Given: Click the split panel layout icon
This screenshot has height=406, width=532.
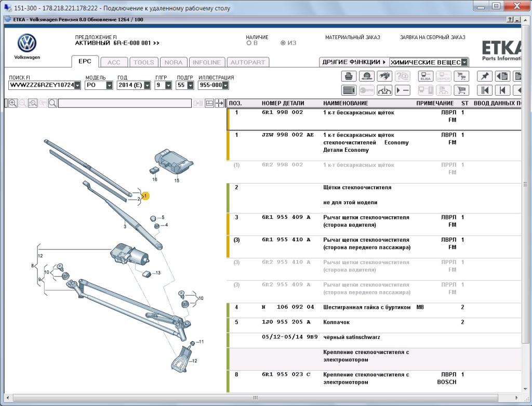Looking at the screenshot, I should point(210,103).
